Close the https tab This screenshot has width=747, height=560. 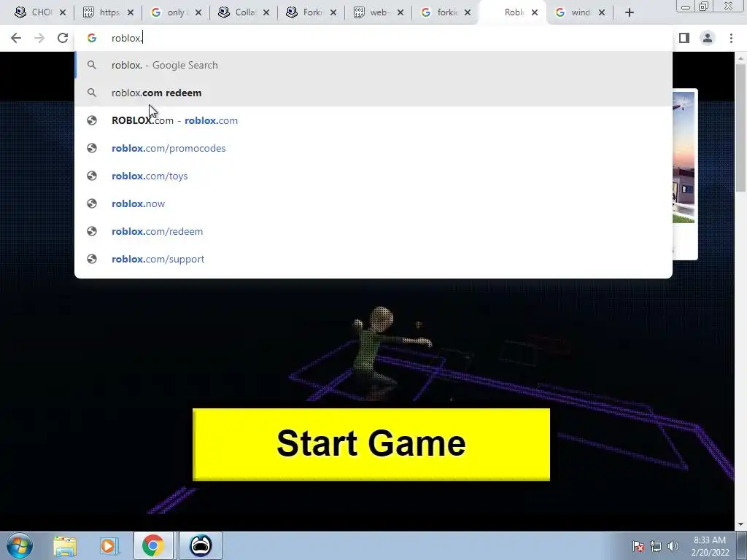pos(131,12)
